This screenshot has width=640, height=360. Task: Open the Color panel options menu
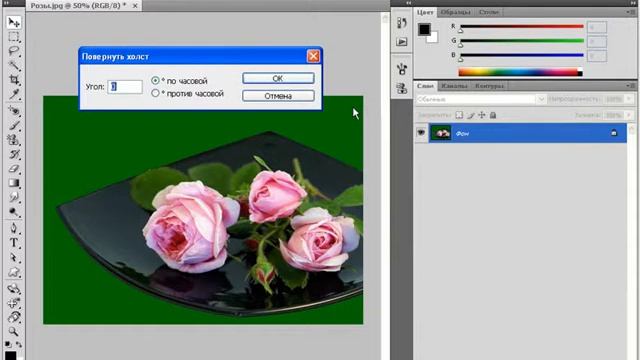tap(630, 12)
